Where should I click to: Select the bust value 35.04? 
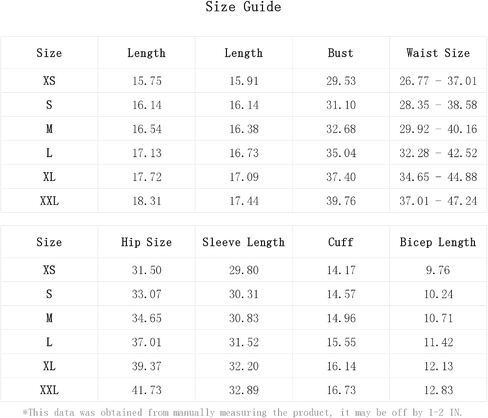(x=341, y=153)
